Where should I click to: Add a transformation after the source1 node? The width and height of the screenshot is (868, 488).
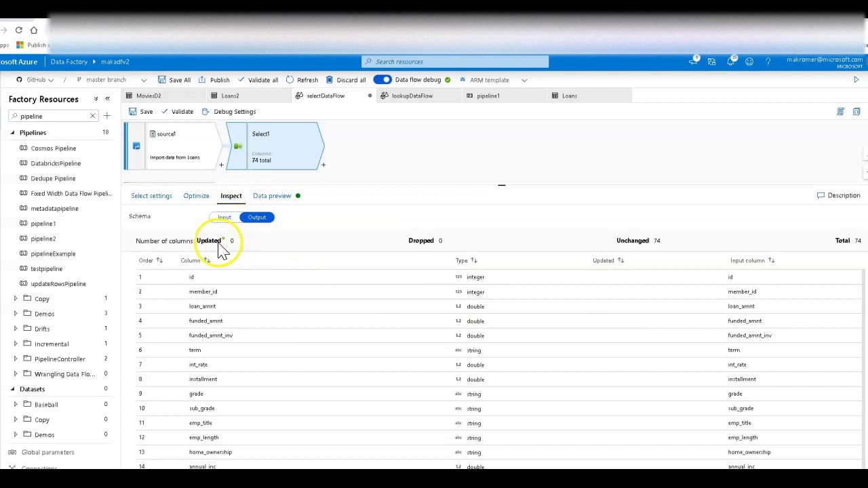(x=221, y=165)
